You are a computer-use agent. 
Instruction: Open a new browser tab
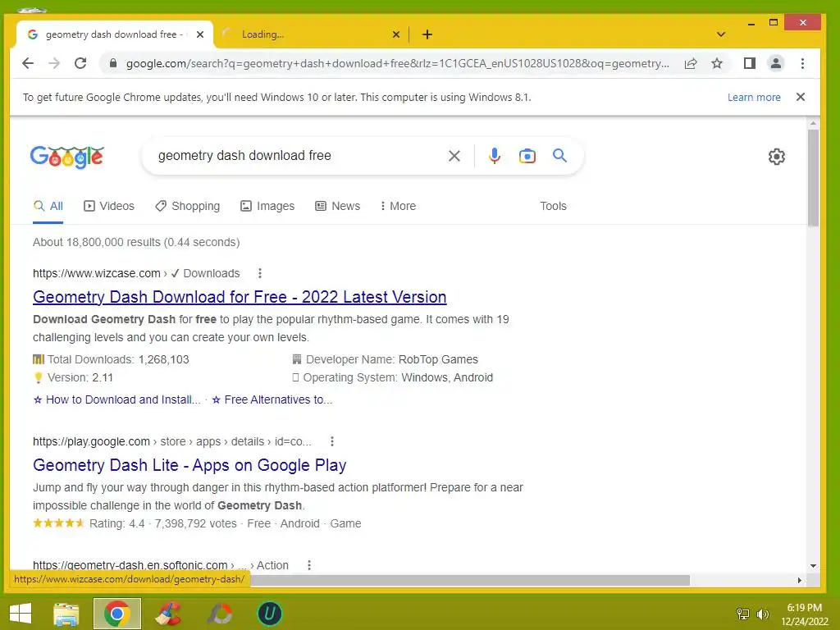tap(427, 34)
